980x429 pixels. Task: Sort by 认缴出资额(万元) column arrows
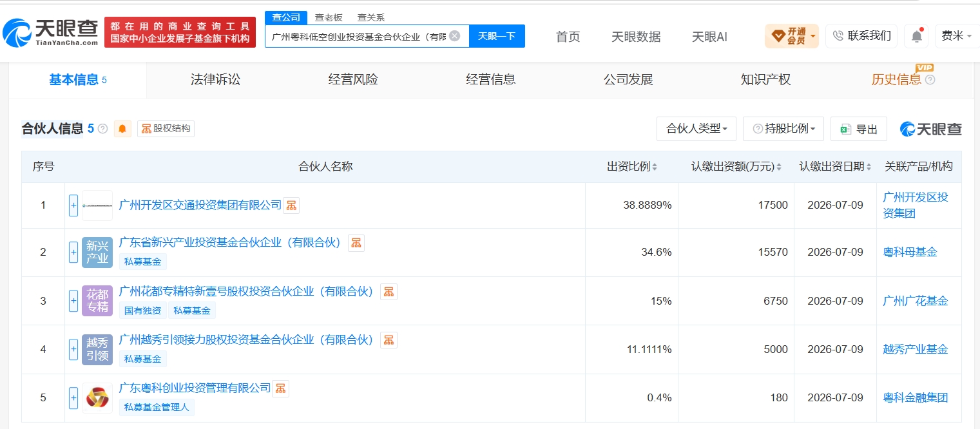tap(778, 167)
